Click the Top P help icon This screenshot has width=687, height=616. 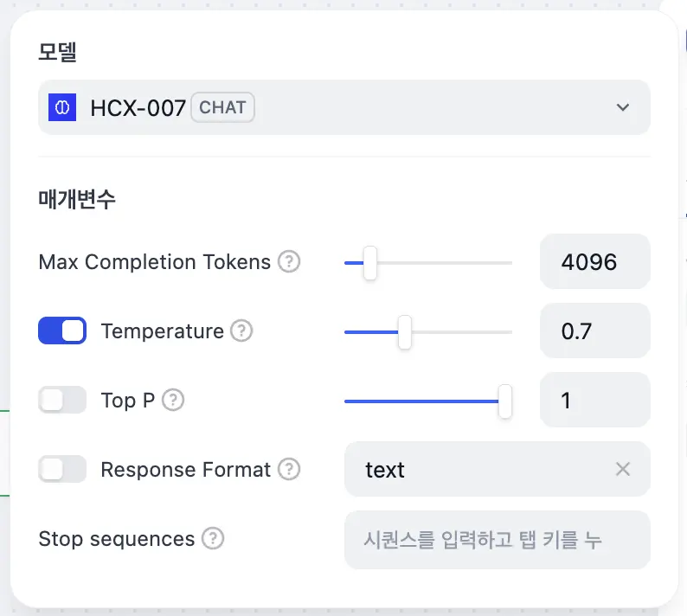pos(174,400)
